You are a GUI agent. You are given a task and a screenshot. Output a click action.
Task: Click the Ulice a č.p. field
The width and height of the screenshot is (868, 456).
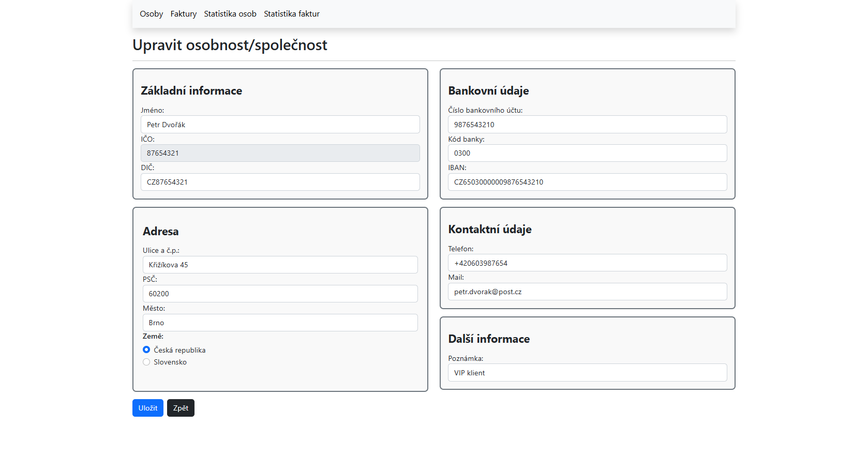click(x=280, y=265)
